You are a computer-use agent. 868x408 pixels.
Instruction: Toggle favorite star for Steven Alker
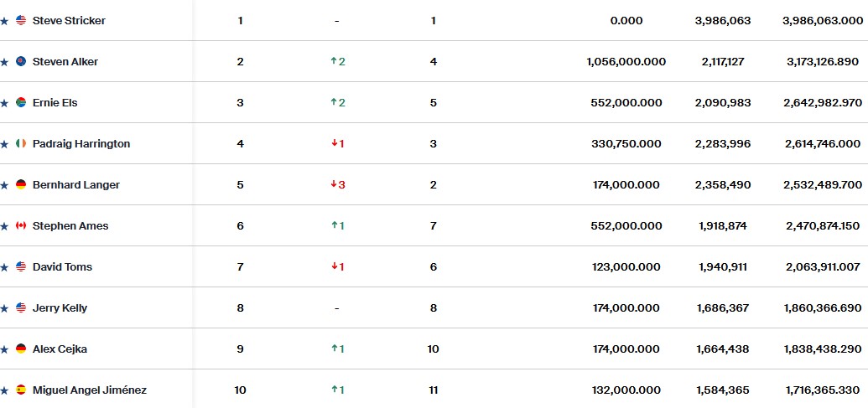click(4, 62)
